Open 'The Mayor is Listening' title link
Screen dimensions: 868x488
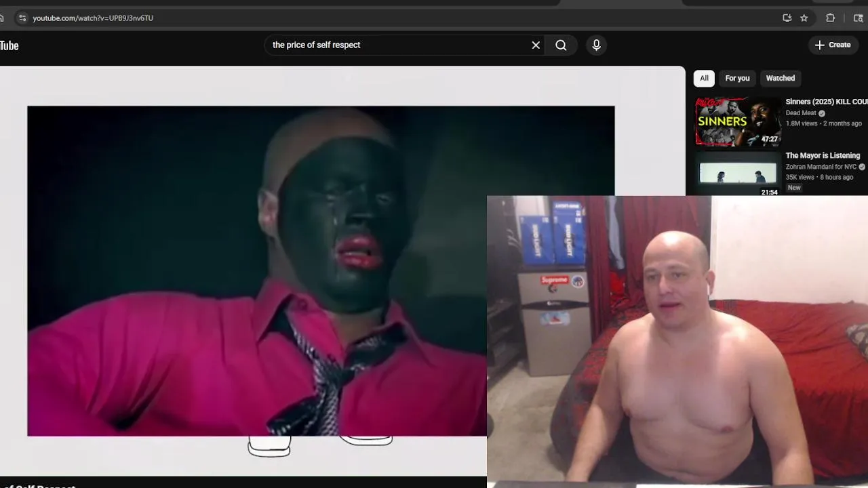[823, 155]
